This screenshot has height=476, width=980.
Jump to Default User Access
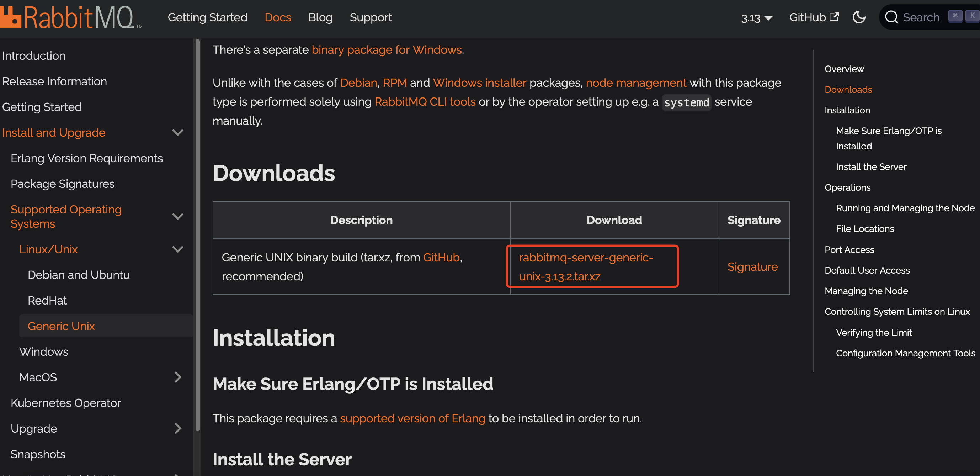867,270
